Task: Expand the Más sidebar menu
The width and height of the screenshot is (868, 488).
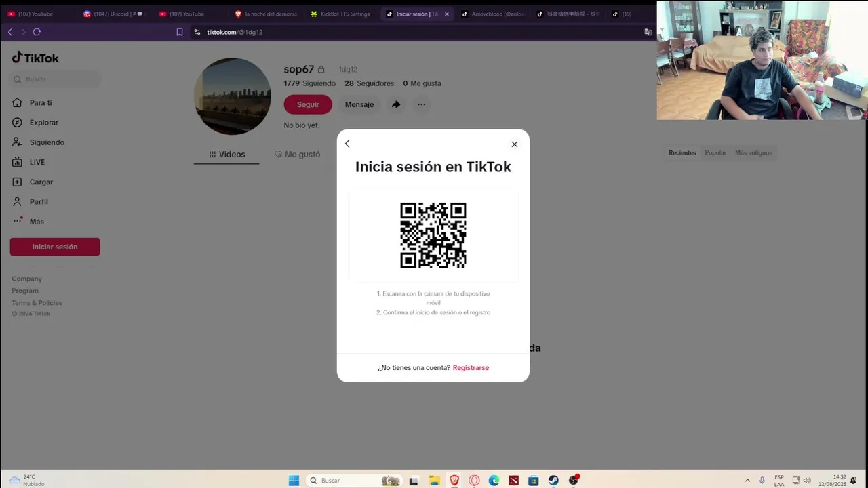Action: pyautogui.click(x=28, y=221)
